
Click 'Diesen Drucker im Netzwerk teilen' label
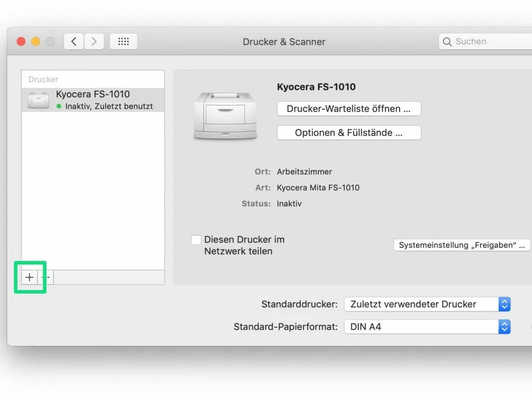[x=244, y=245]
